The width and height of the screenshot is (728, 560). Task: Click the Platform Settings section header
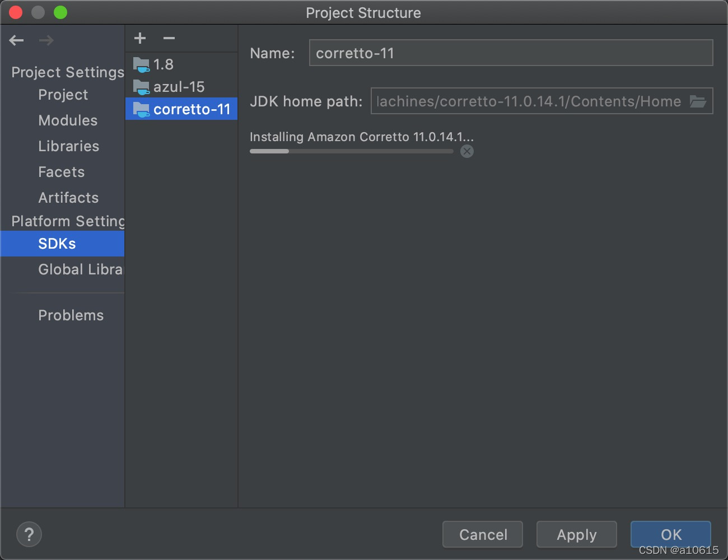click(68, 221)
